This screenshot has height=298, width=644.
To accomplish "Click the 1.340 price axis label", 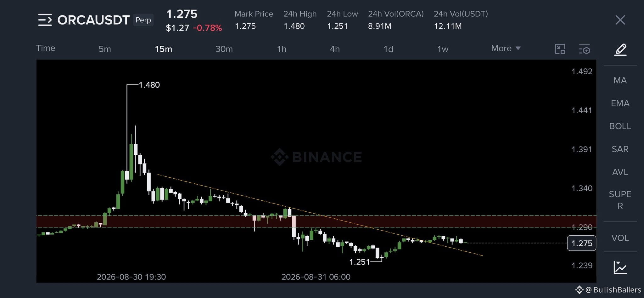I will pos(582,188).
